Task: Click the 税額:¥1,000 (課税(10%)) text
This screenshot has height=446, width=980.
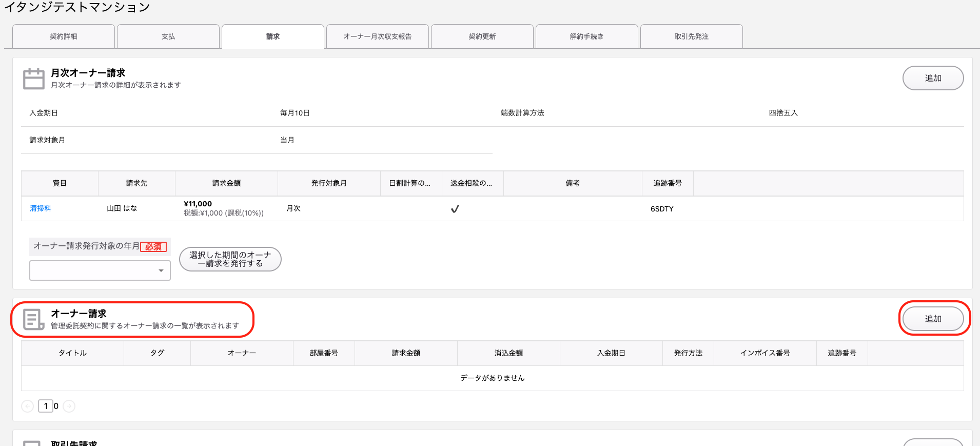Action: [x=224, y=213]
